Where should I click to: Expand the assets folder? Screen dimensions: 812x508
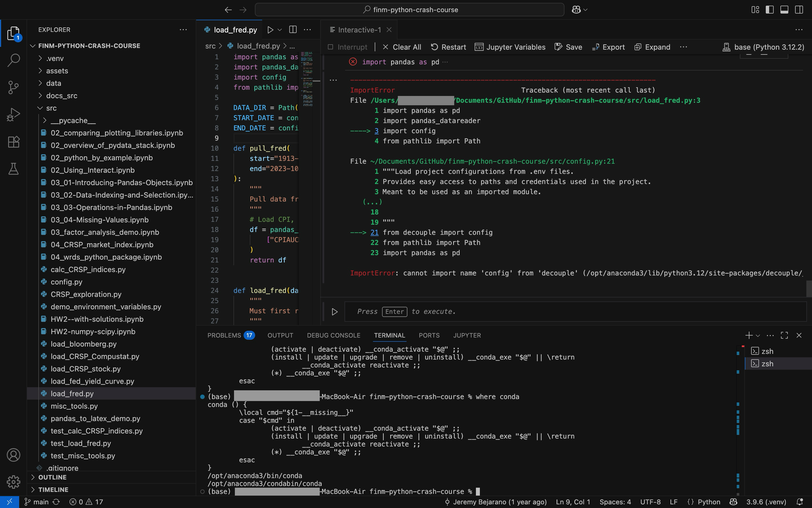pos(40,71)
